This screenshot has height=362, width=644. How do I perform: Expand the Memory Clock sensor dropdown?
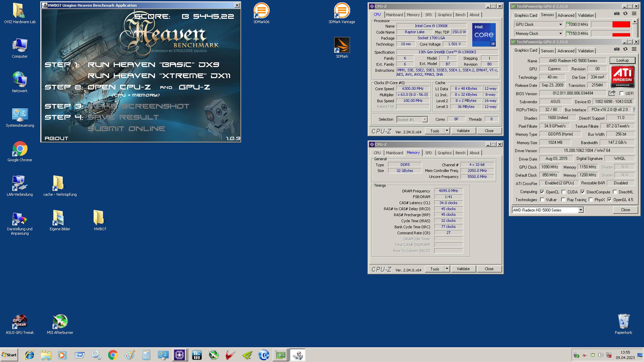tap(560, 34)
